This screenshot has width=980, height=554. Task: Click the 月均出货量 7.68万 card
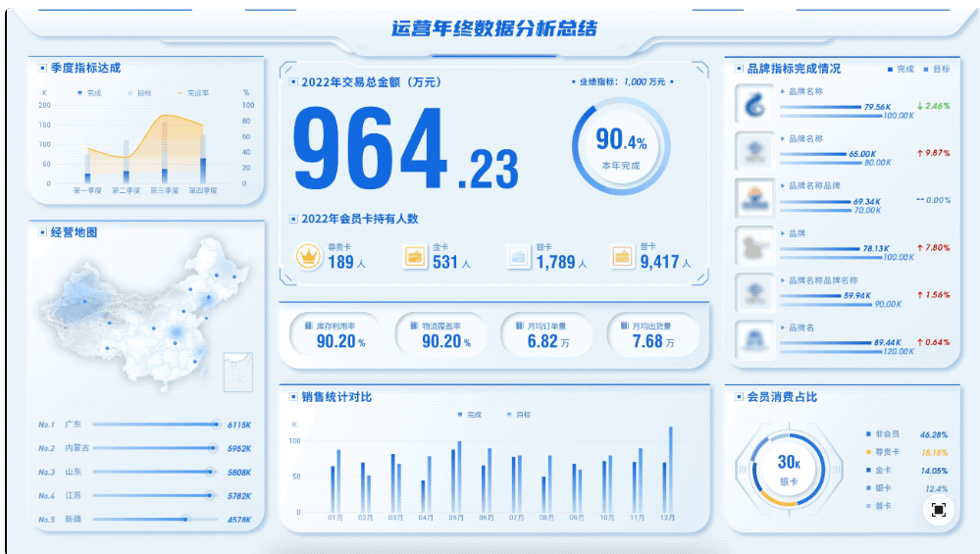[x=651, y=335]
